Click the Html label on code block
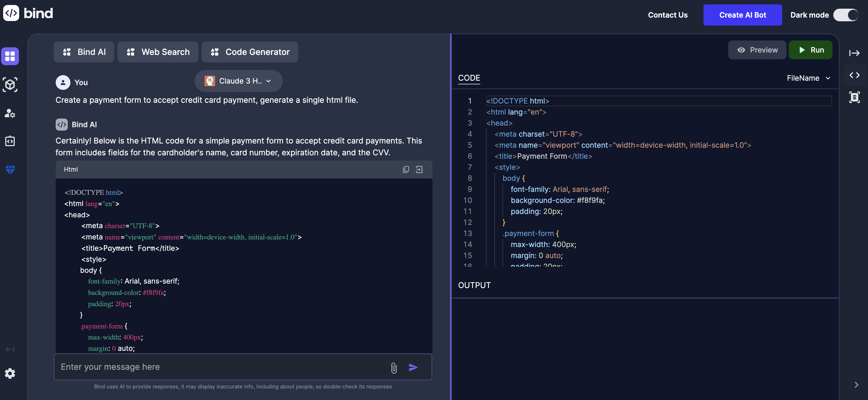 [x=71, y=169]
